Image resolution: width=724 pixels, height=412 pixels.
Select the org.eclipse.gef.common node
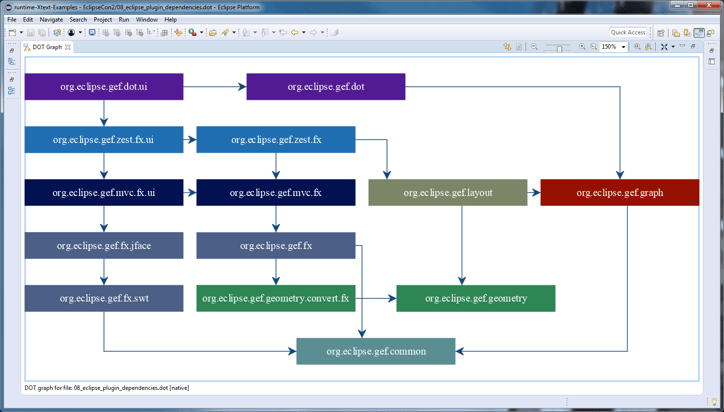(376, 351)
